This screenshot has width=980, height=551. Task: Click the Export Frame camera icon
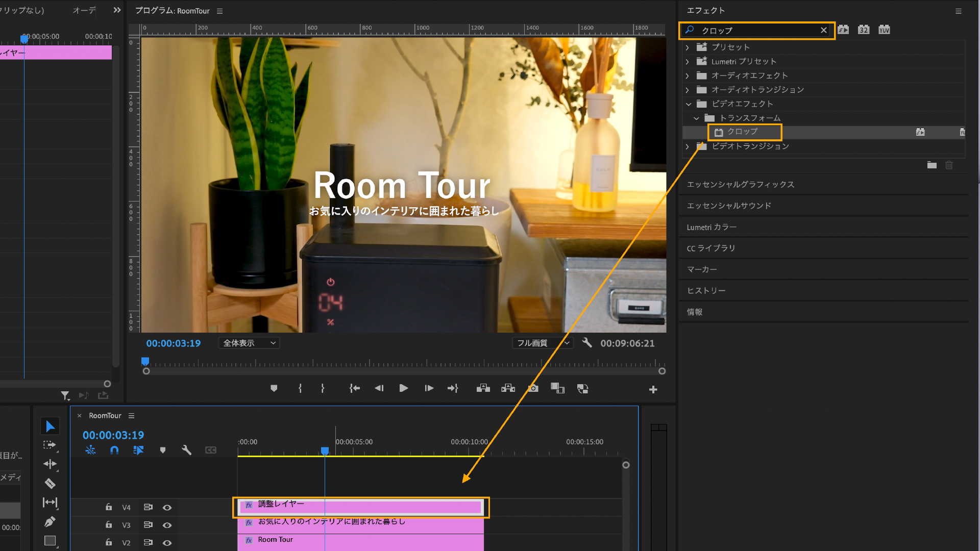pyautogui.click(x=533, y=389)
